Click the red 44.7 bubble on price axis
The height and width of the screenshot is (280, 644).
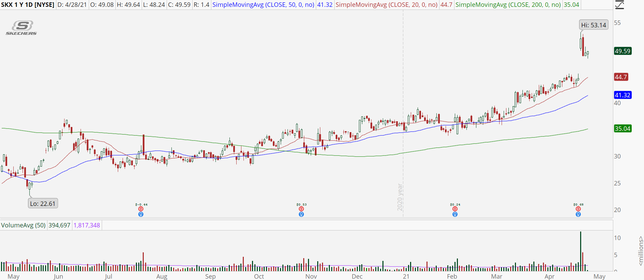pos(621,77)
